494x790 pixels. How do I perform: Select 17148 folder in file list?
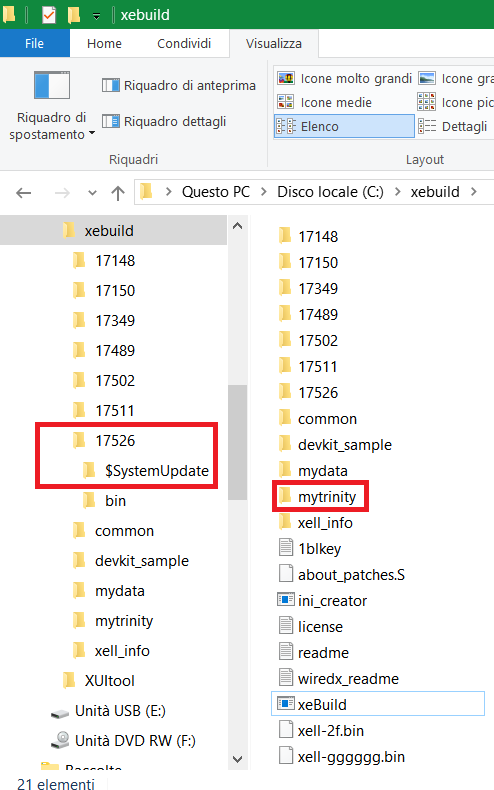click(x=308, y=236)
